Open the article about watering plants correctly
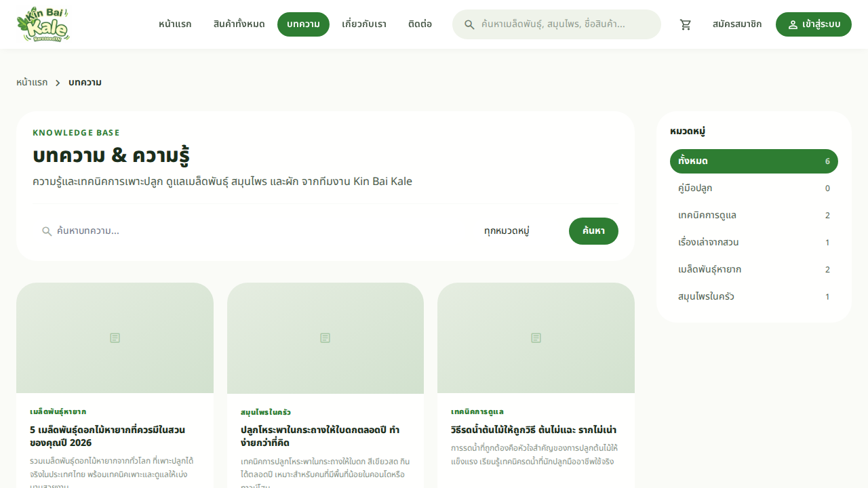 point(533,430)
